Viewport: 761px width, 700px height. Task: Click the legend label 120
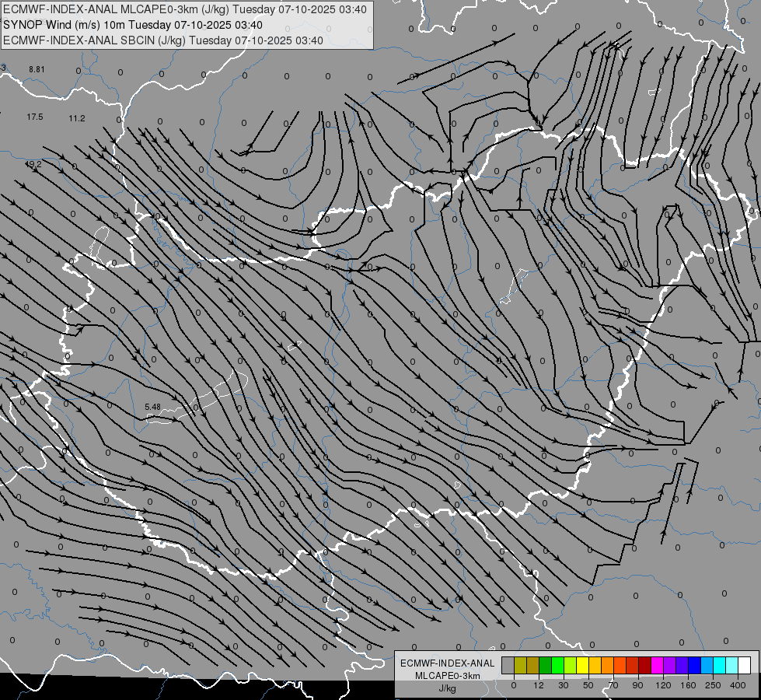click(x=663, y=685)
